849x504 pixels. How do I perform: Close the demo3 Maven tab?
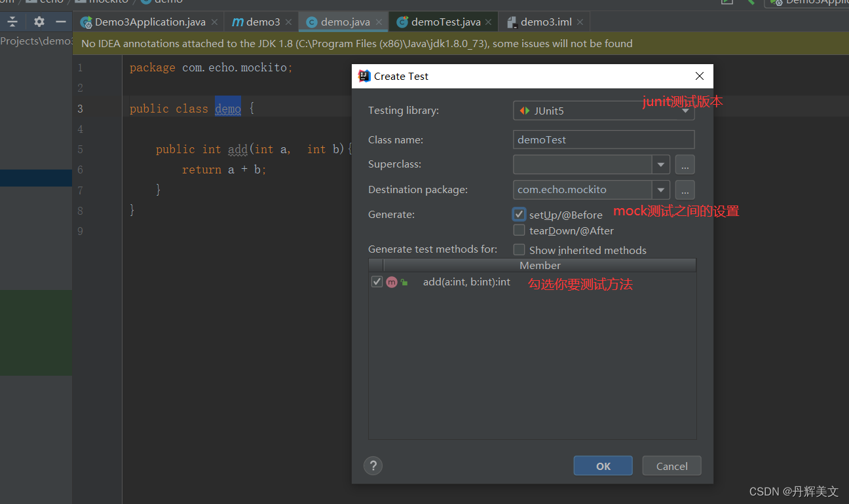(x=290, y=22)
